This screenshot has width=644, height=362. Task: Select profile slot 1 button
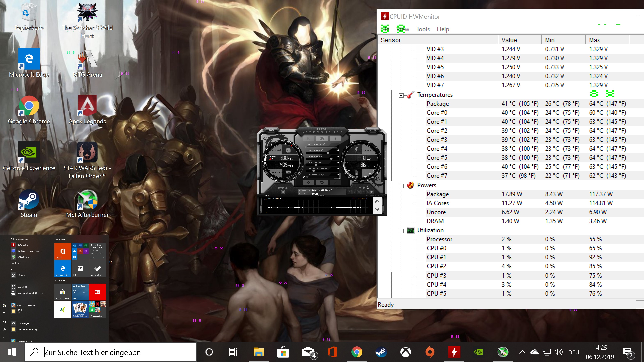pos(350,192)
